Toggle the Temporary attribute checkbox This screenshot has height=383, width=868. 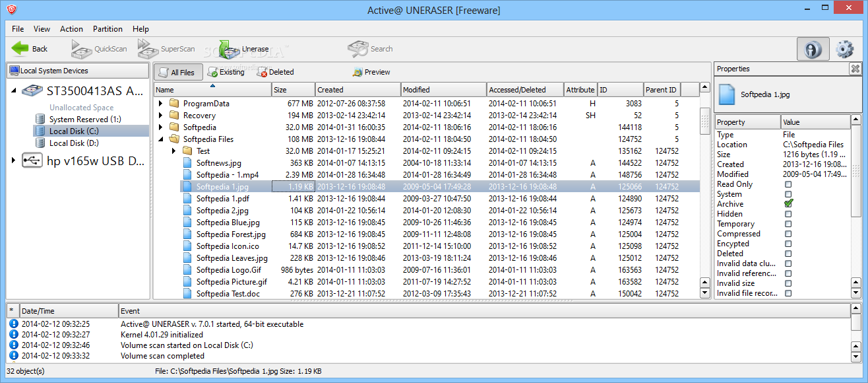(788, 224)
